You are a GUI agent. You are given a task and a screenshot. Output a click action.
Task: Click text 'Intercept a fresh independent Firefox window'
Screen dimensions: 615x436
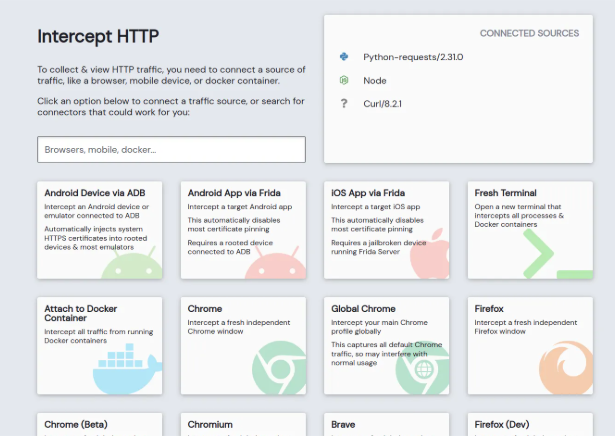[526, 327]
